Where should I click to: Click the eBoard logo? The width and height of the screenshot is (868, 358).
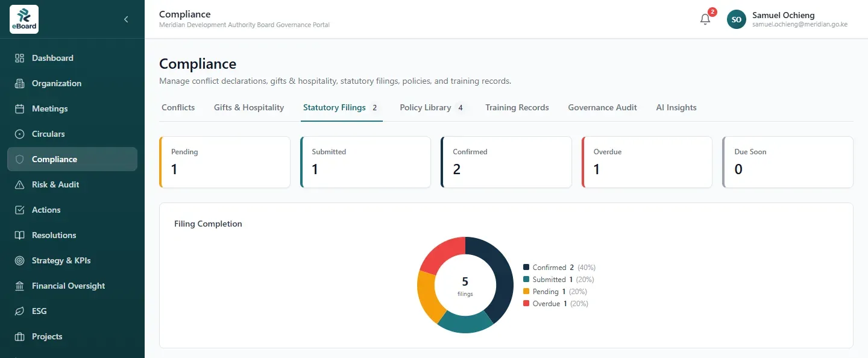24,19
